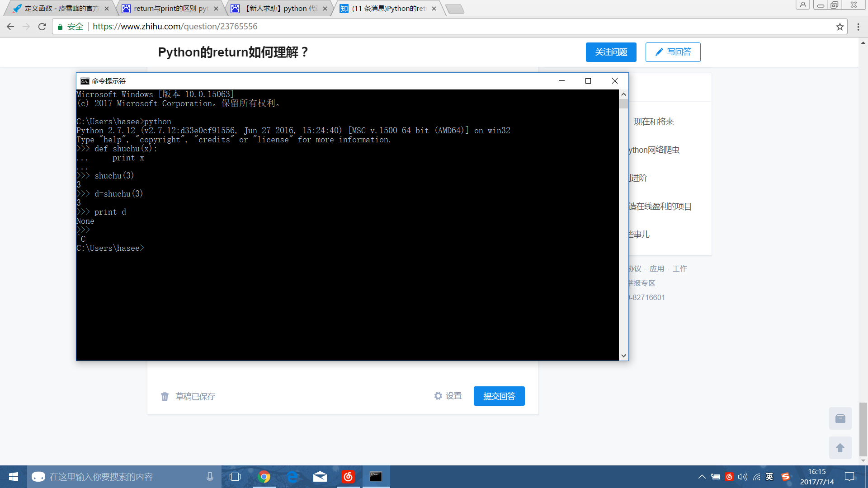Expand hidden tray icons with the chevron
This screenshot has height=488, width=868.
tap(702, 476)
